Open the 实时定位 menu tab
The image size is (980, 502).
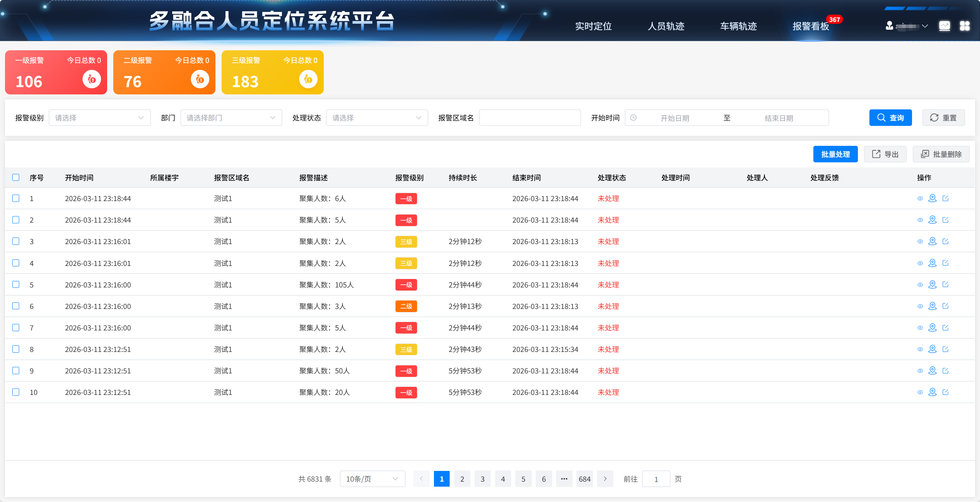pyautogui.click(x=593, y=26)
